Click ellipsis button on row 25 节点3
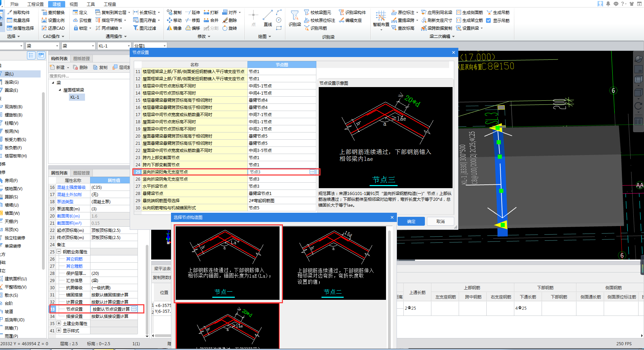 [x=312, y=172]
